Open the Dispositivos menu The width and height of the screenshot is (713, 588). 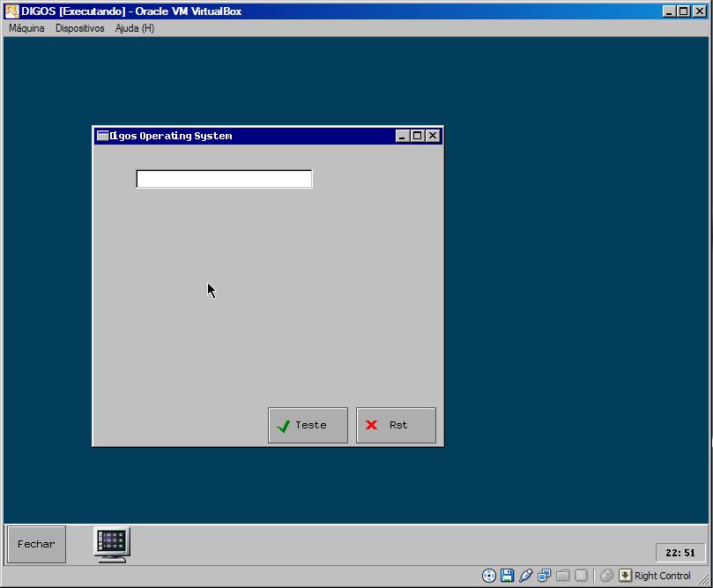tap(80, 28)
